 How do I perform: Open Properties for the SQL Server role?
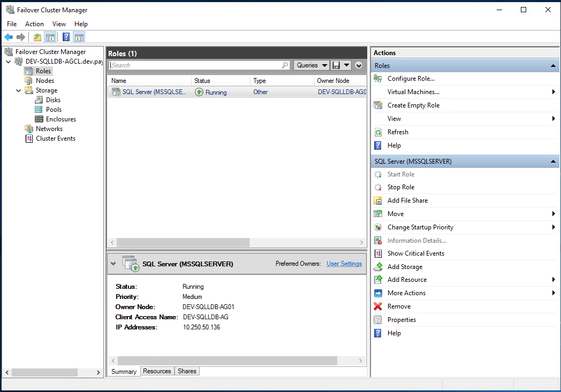401,319
